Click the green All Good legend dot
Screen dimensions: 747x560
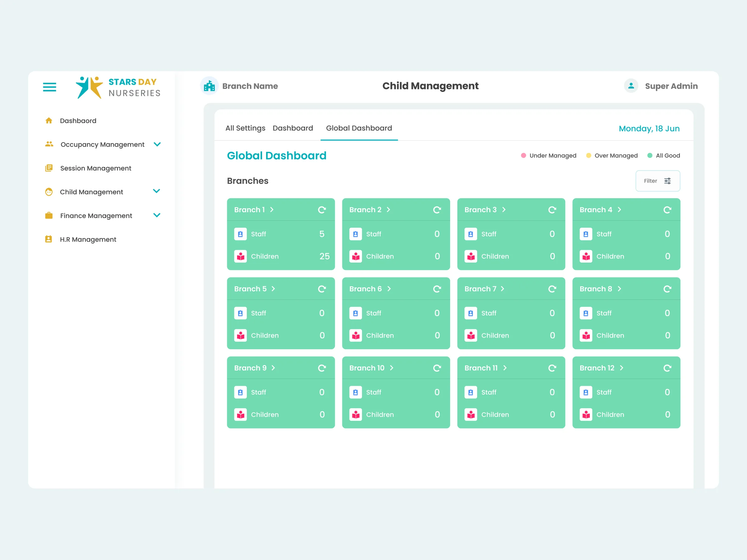650,156
